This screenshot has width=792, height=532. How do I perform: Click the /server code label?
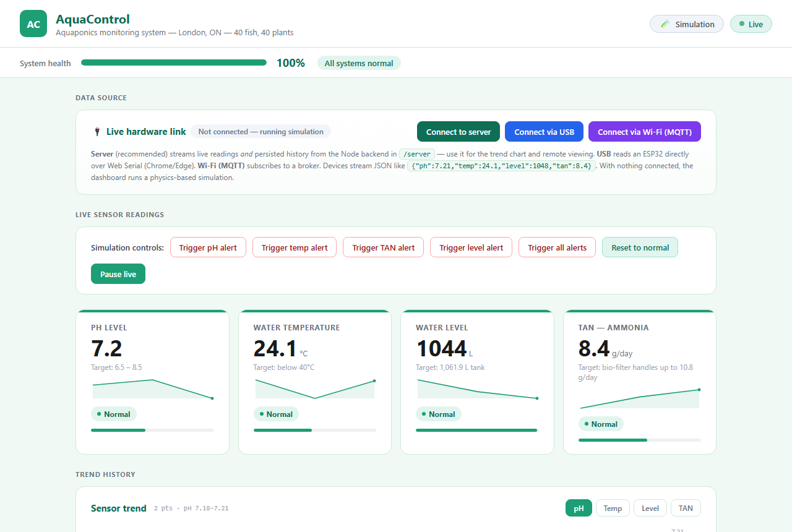tap(416, 153)
